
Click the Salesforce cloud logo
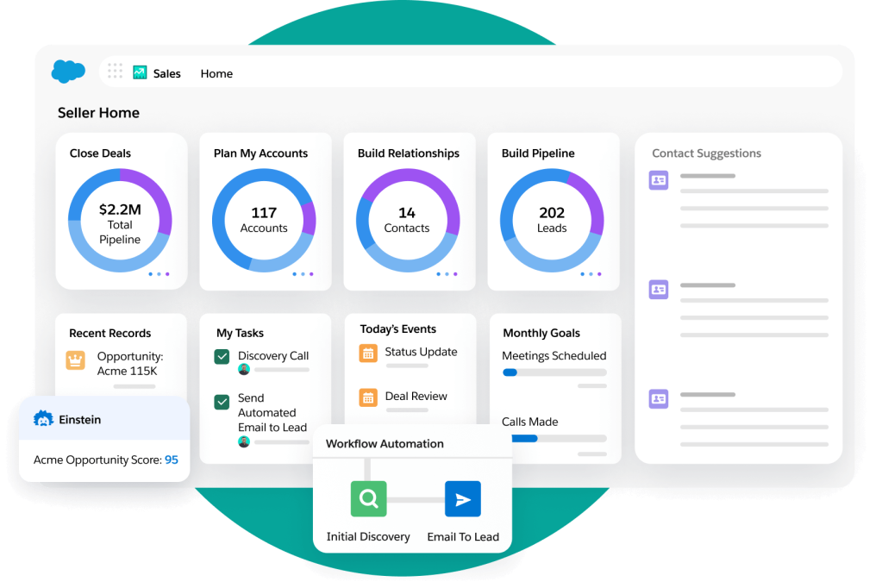(68, 72)
